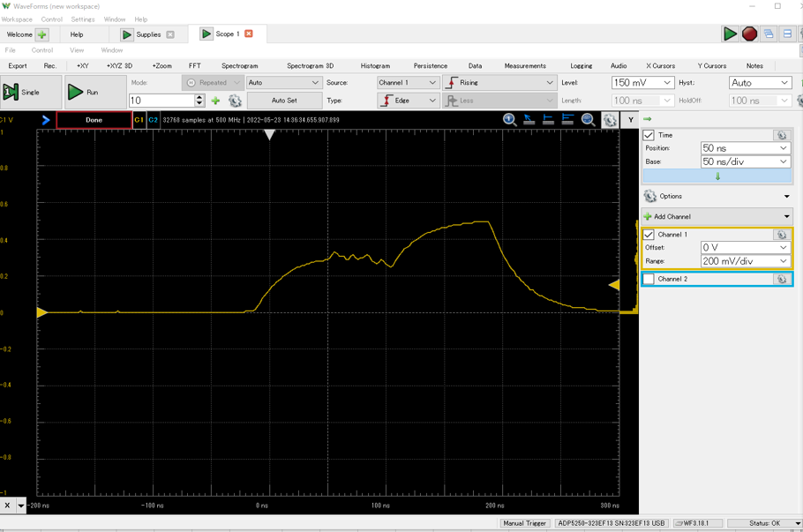Click the zoom magnifier icon in plot toolbar
The width and height of the screenshot is (803, 532).
pyautogui.click(x=588, y=120)
